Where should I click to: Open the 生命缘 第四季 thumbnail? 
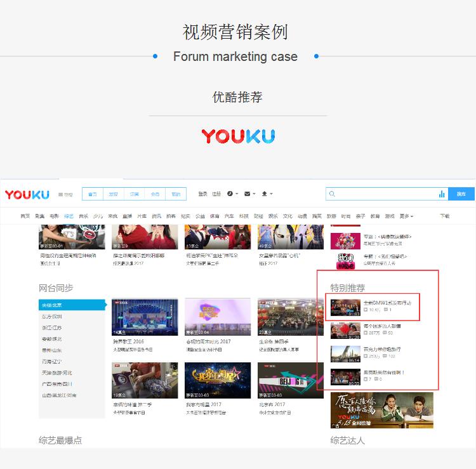point(291,317)
